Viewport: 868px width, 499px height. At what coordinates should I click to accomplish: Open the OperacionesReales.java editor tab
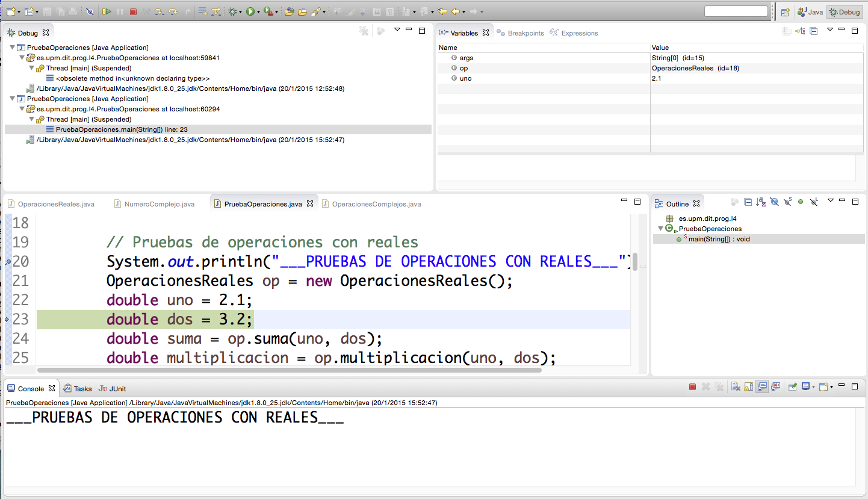click(51, 204)
